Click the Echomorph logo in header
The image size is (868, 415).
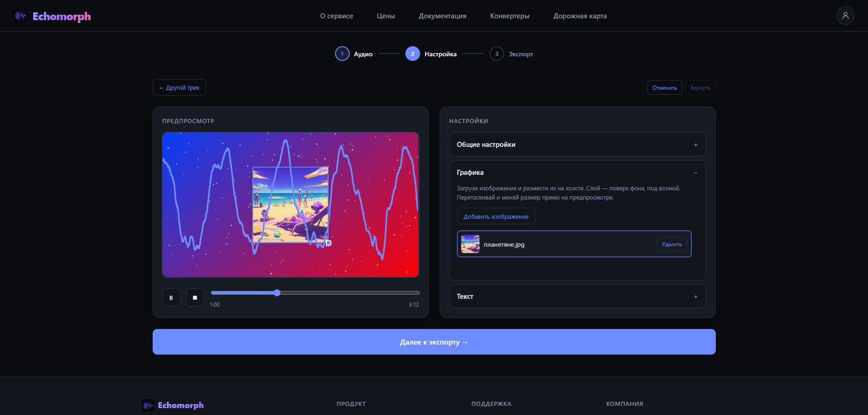53,16
